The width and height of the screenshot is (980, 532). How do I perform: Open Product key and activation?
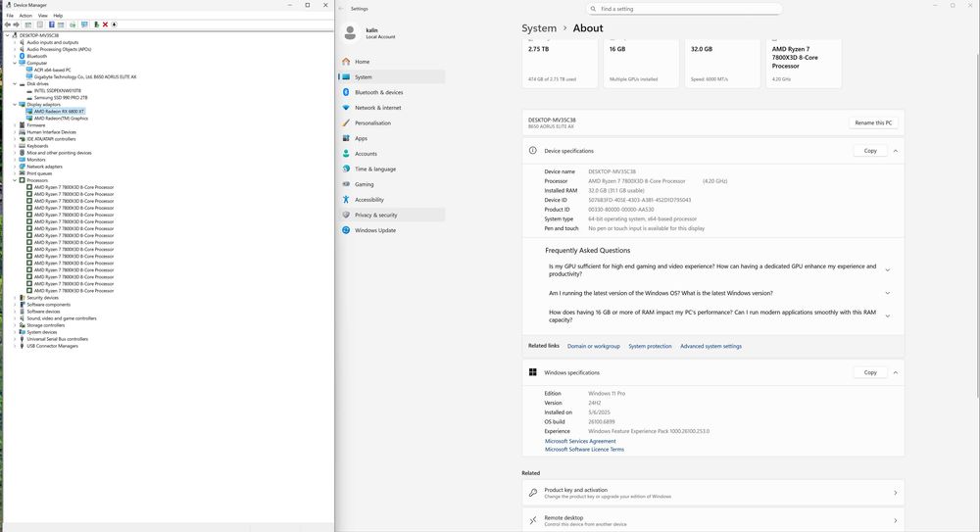pos(713,493)
